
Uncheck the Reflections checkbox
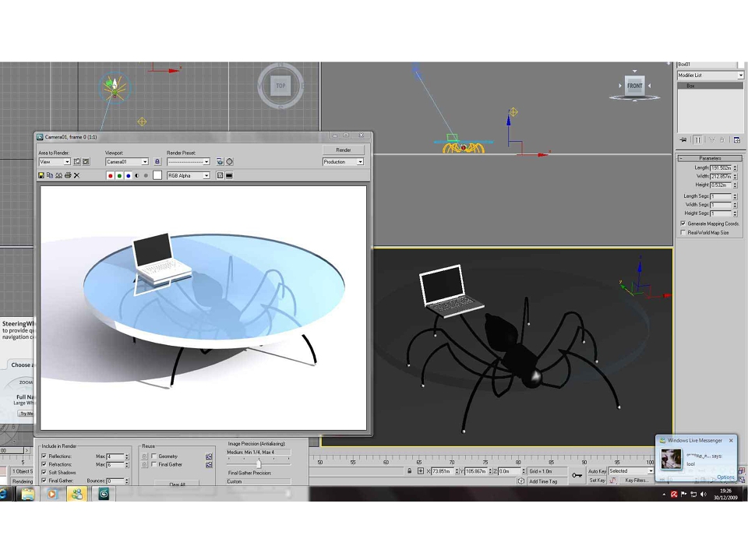tap(44, 456)
